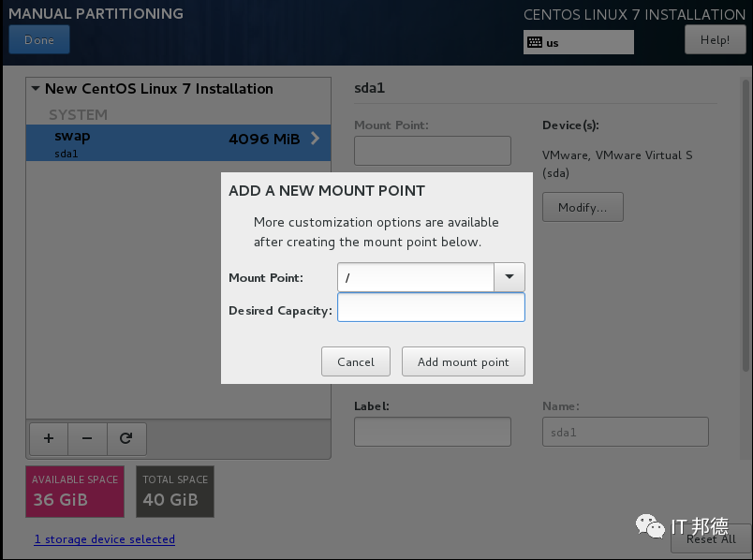Click the Help! button
The image size is (753, 560).
[x=715, y=40]
